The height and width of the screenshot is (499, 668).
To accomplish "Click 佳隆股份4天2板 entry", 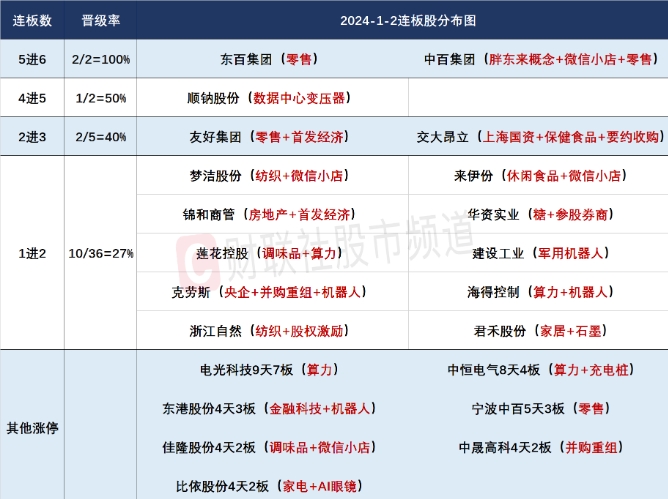I will point(269,447).
